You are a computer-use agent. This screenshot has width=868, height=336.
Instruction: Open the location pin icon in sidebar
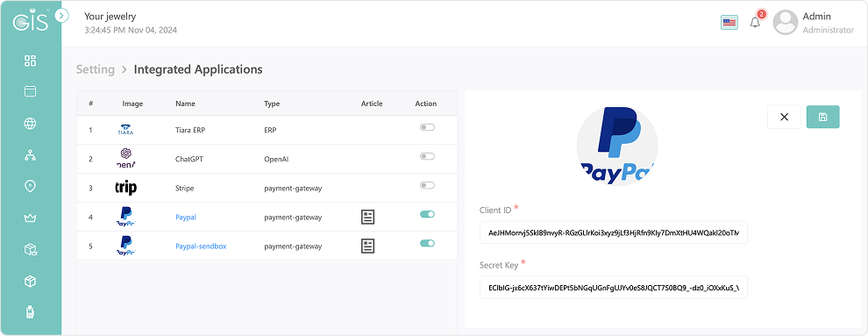pyautogui.click(x=31, y=187)
